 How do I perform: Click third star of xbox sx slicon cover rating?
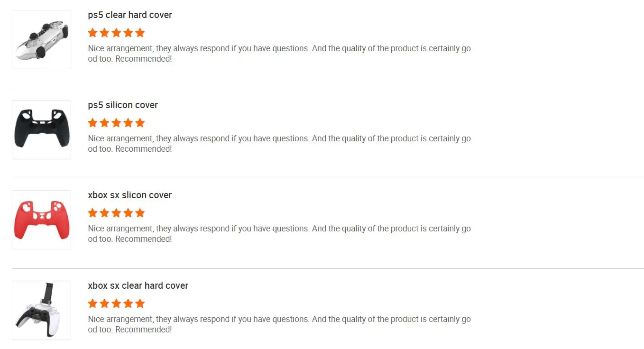click(116, 213)
